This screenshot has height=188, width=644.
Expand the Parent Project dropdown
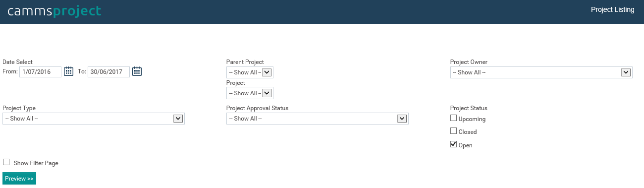click(x=250, y=72)
